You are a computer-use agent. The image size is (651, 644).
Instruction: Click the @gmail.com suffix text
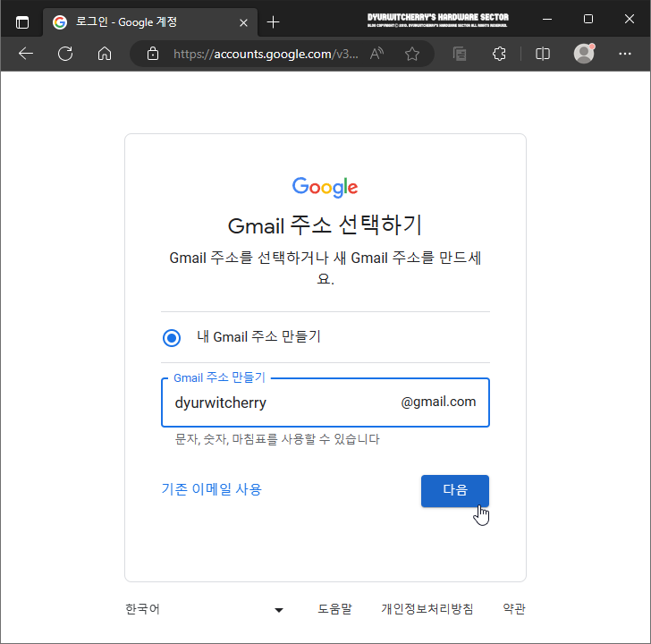[438, 402]
